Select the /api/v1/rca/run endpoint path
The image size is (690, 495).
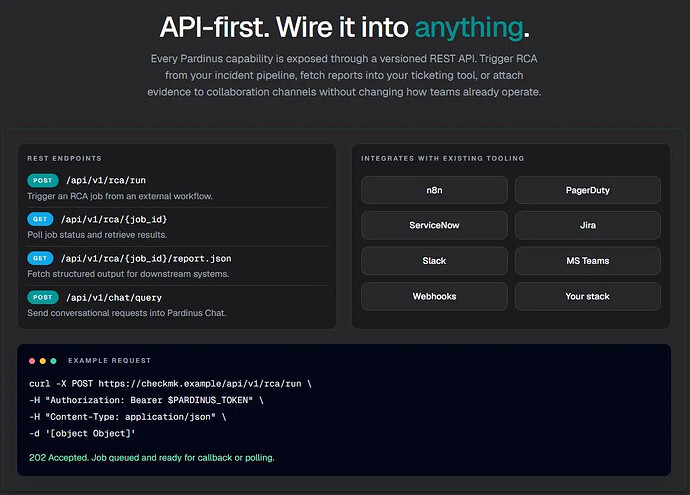tap(106, 180)
